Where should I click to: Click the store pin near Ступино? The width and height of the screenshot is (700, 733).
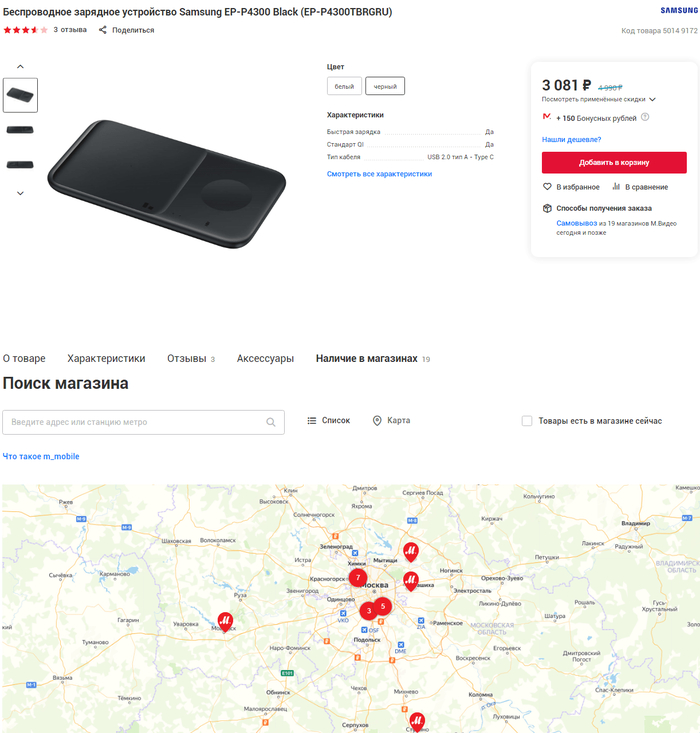(417, 722)
